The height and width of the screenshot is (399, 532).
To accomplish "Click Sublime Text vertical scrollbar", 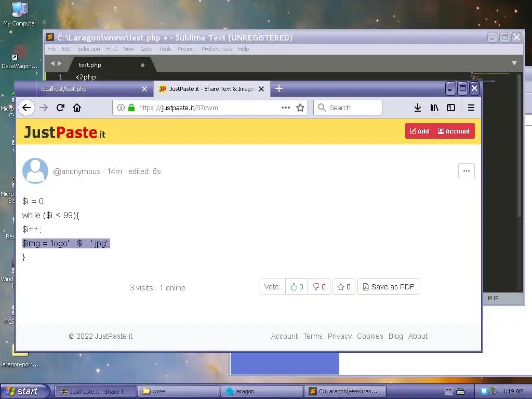I will click(519, 146).
